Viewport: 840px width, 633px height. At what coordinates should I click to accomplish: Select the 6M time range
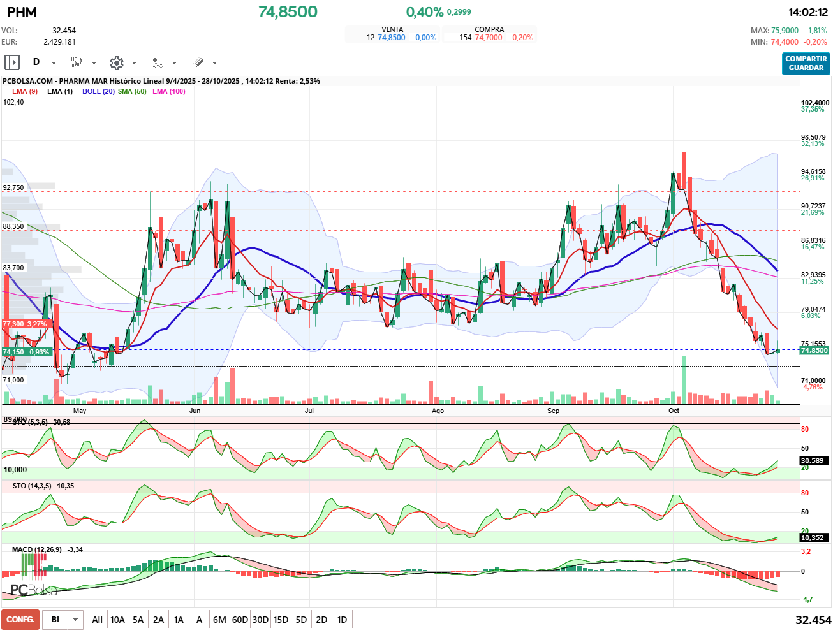point(219,620)
